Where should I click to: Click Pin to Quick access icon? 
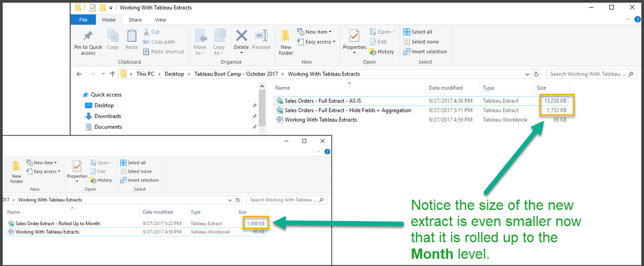[x=88, y=37]
